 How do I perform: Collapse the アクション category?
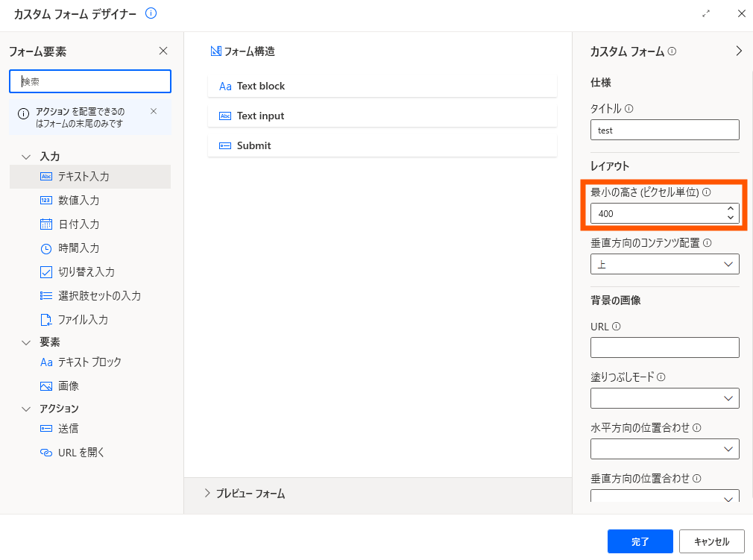[x=26, y=409]
